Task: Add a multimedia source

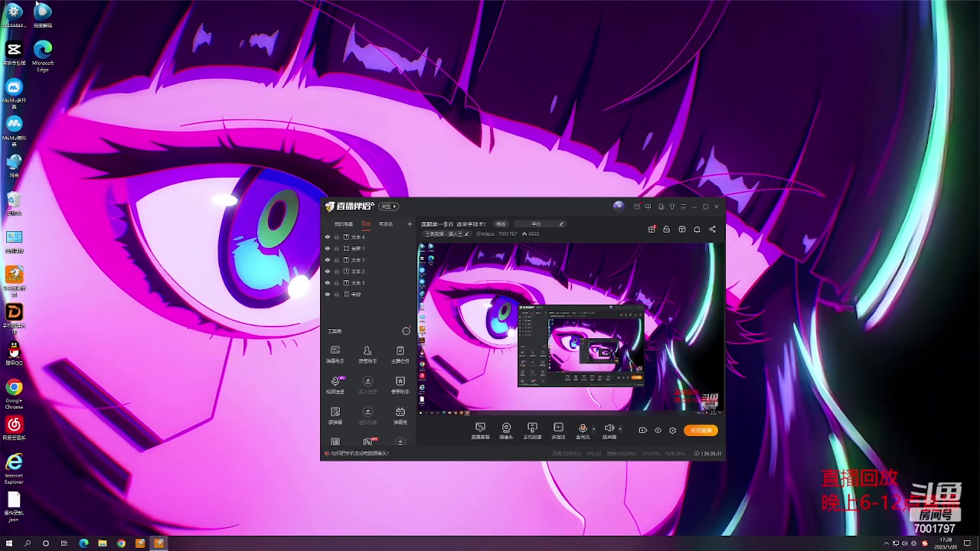Action: pyautogui.click(x=558, y=431)
